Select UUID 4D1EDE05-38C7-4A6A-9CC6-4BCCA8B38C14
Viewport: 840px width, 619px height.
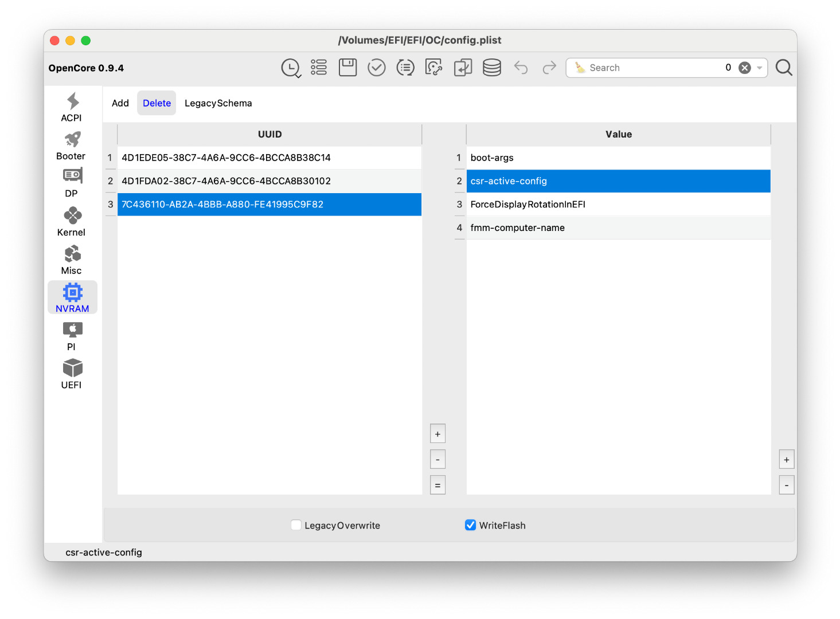point(269,158)
